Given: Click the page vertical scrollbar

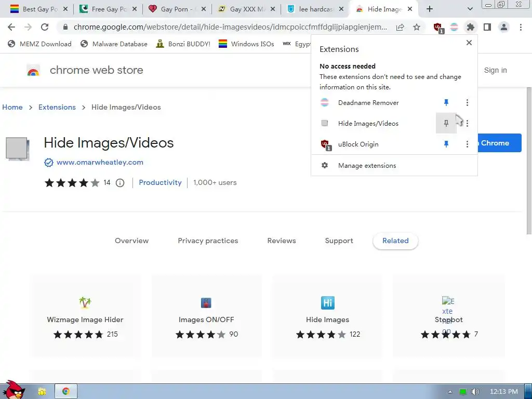Looking at the screenshot, I should click(x=528, y=161).
